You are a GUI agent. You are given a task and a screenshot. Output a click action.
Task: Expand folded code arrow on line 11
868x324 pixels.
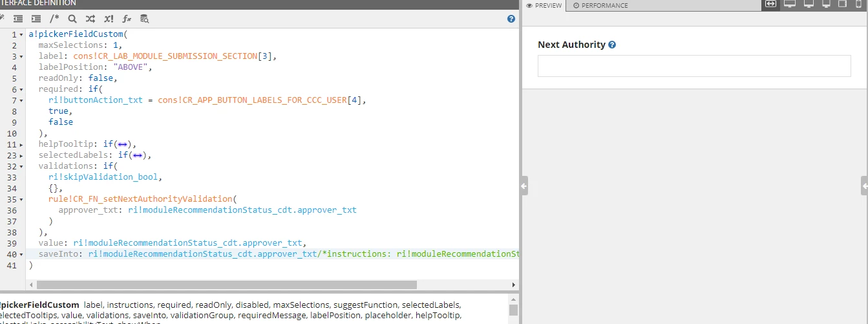pos(21,144)
